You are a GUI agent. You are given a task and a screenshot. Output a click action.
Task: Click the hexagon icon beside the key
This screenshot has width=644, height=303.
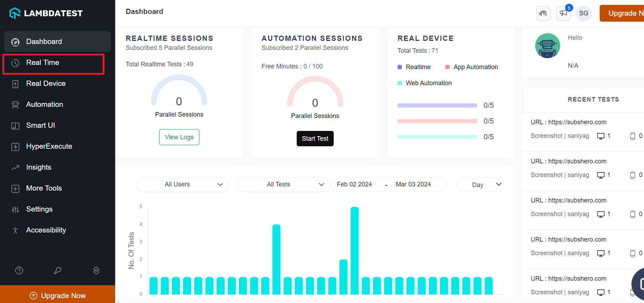point(96,271)
